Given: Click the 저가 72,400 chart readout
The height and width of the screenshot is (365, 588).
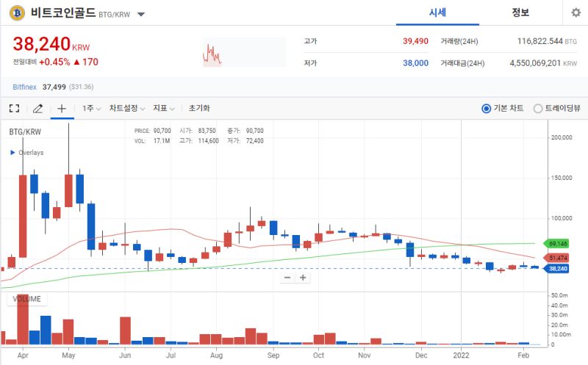Looking at the screenshot, I should 245,141.
